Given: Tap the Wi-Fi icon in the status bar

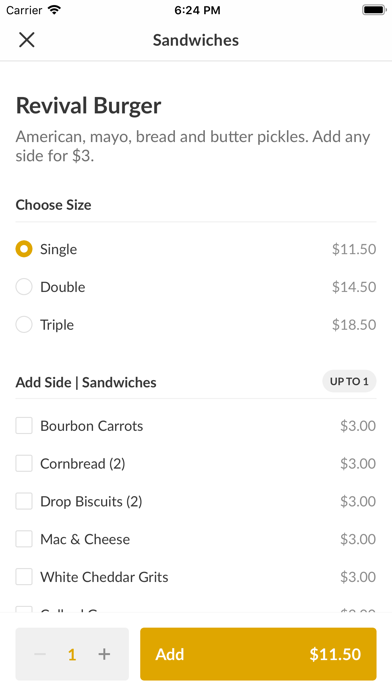Looking at the screenshot, I should 55,10.
